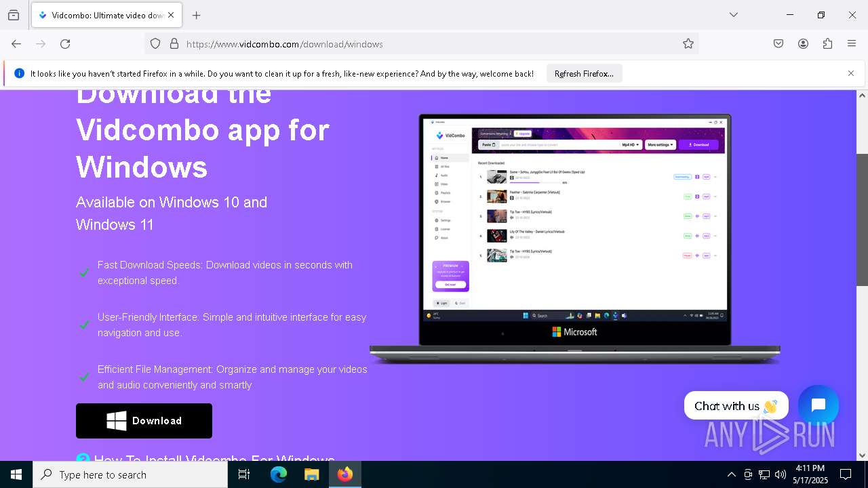Open the Windows Start menu
This screenshot has height=488, width=868.
tap(16, 474)
